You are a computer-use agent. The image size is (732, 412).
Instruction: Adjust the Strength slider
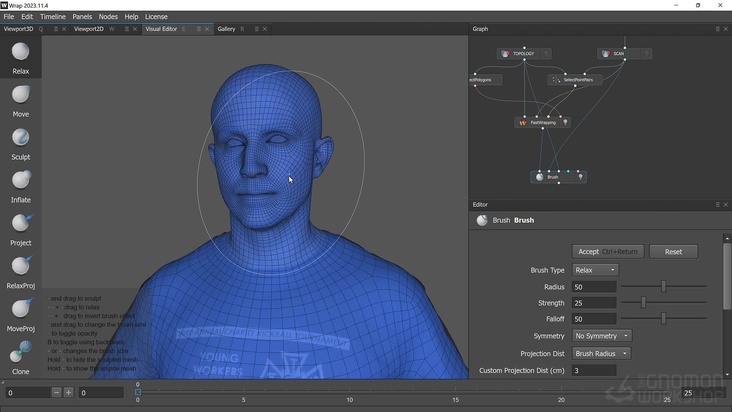coord(643,303)
